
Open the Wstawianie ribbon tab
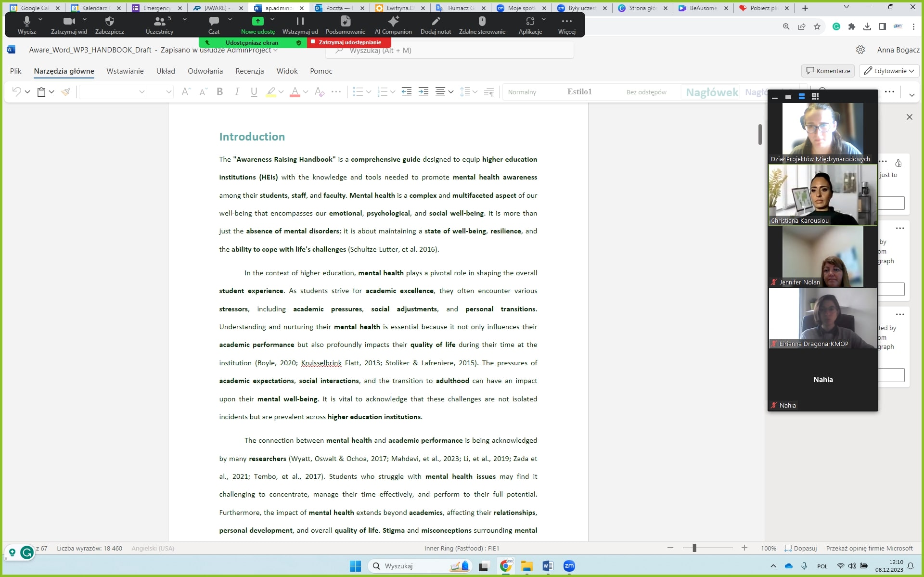click(x=125, y=71)
